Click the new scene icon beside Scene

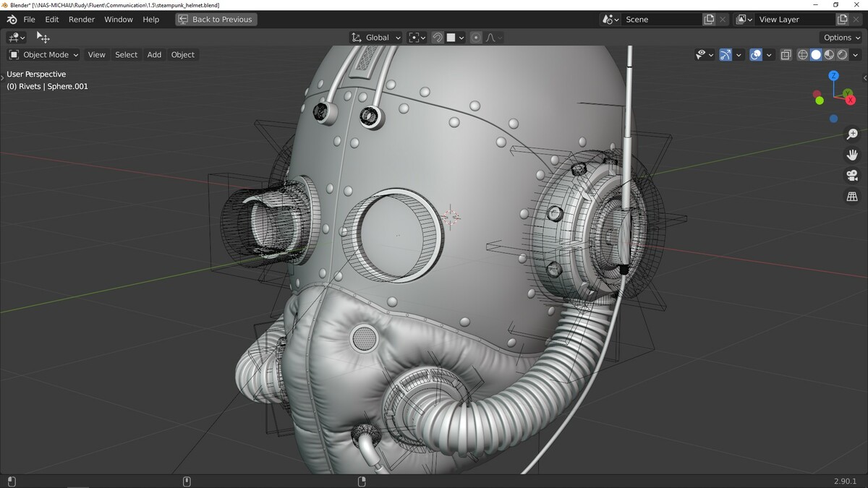[710, 20]
